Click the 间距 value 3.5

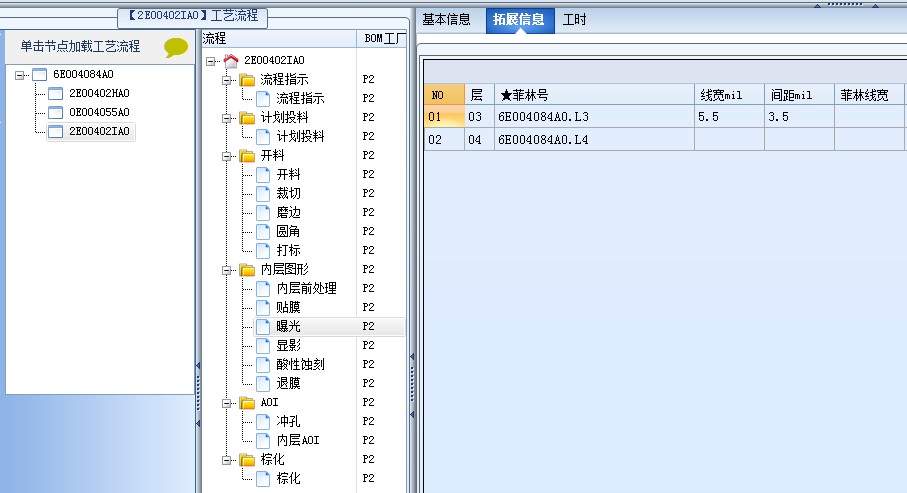(799, 117)
